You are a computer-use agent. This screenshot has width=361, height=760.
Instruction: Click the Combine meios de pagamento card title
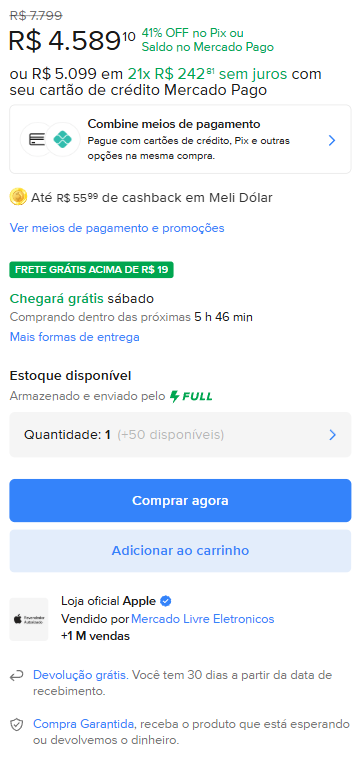[x=174, y=124]
